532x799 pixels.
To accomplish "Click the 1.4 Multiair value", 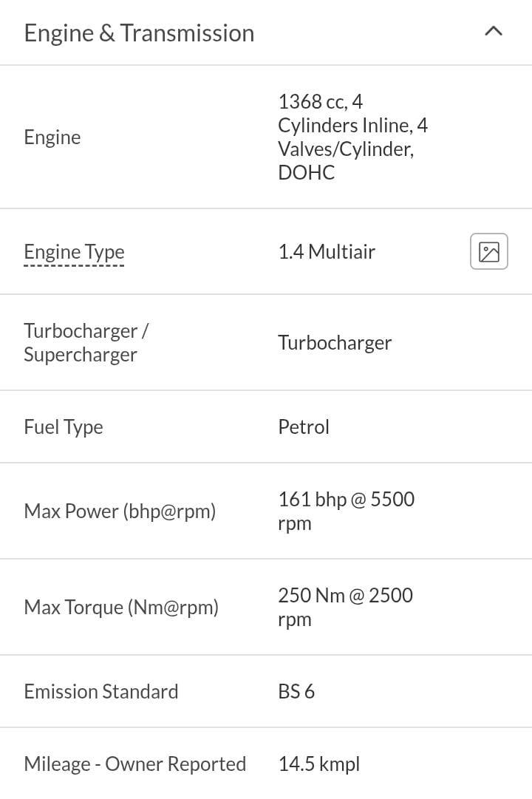I will click(327, 252).
